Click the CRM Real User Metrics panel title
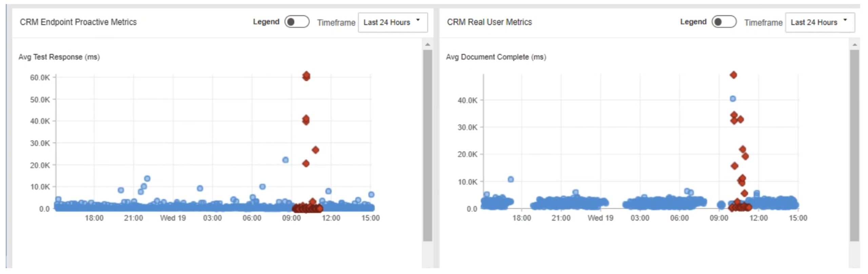The height and width of the screenshot is (274, 868). (x=489, y=22)
